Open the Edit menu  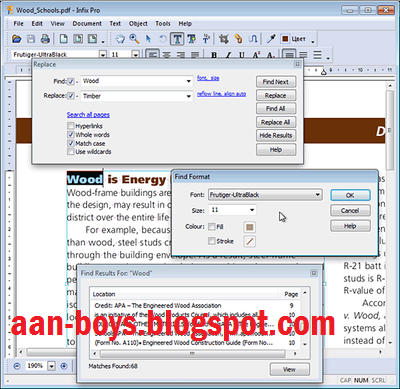(37, 24)
